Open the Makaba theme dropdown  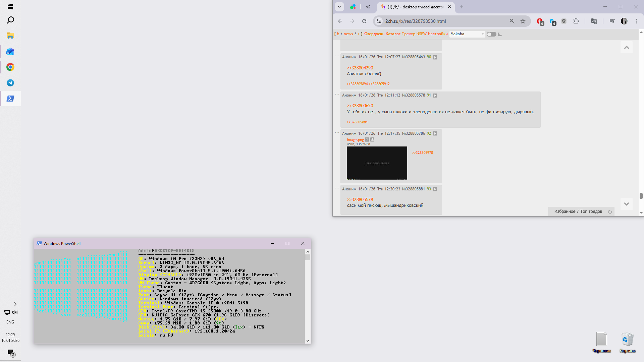(467, 34)
